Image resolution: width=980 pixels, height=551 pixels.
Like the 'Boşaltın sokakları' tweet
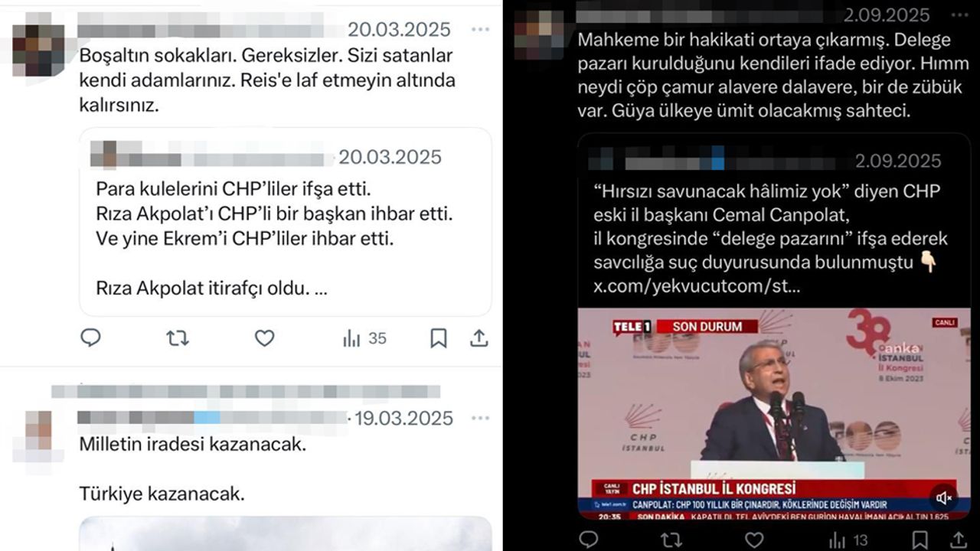coord(264,337)
